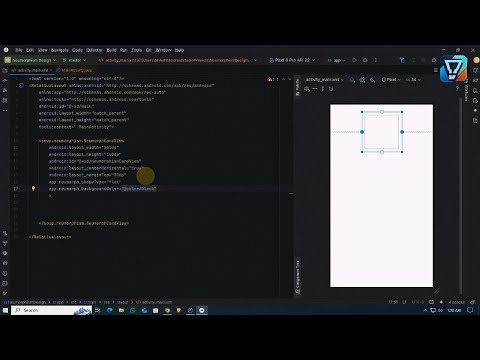Open the Edit menu

click(x=30, y=50)
